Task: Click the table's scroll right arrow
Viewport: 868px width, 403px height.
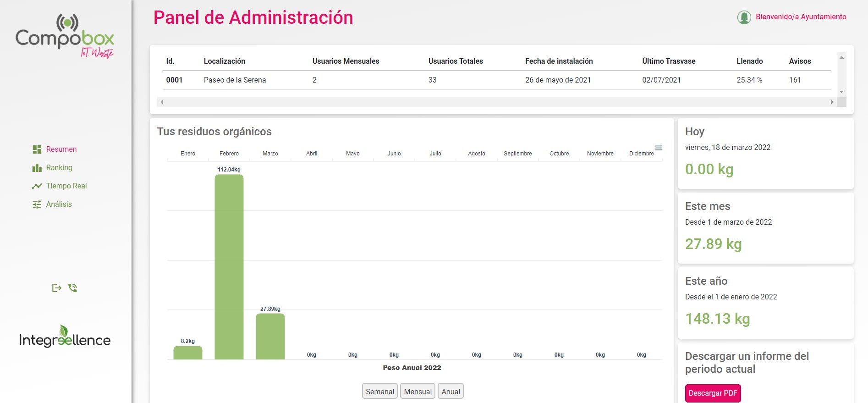Action: pyautogui.click(x=832, y=102)
